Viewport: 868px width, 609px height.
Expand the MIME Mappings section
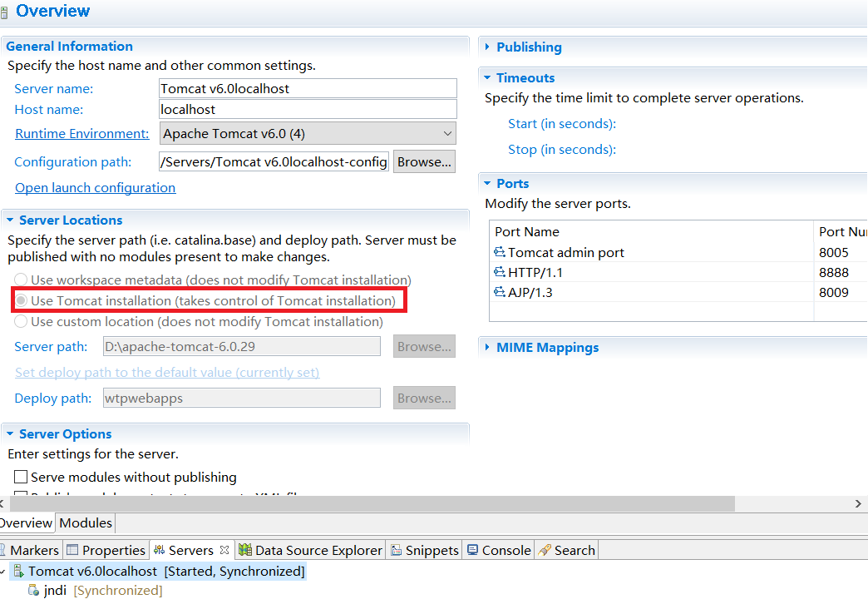[487, 348]
